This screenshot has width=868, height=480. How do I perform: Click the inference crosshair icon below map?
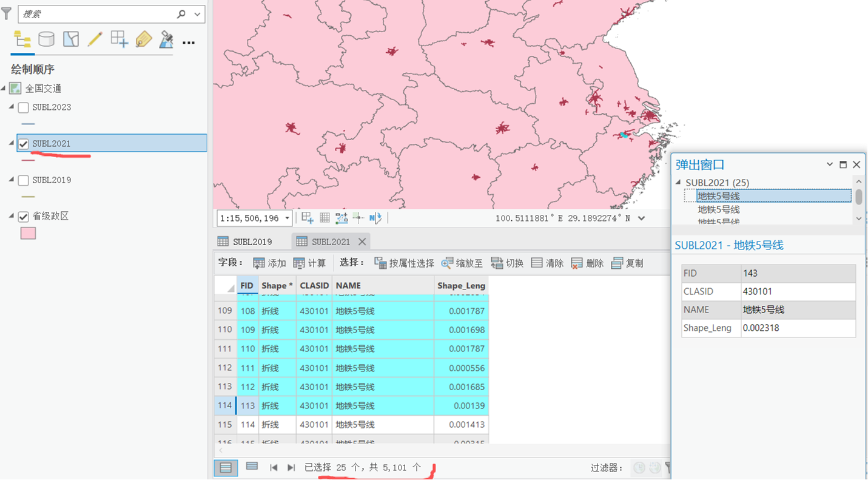click(358, 218)
